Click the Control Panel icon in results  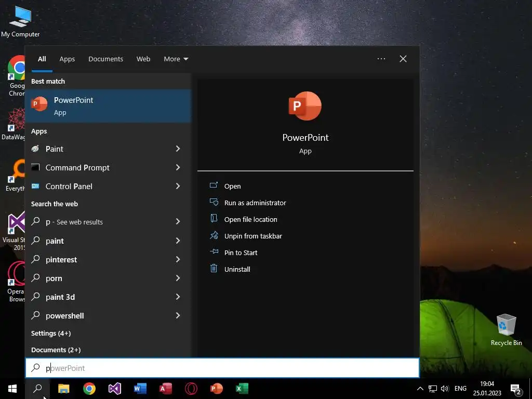pos(35,186)
